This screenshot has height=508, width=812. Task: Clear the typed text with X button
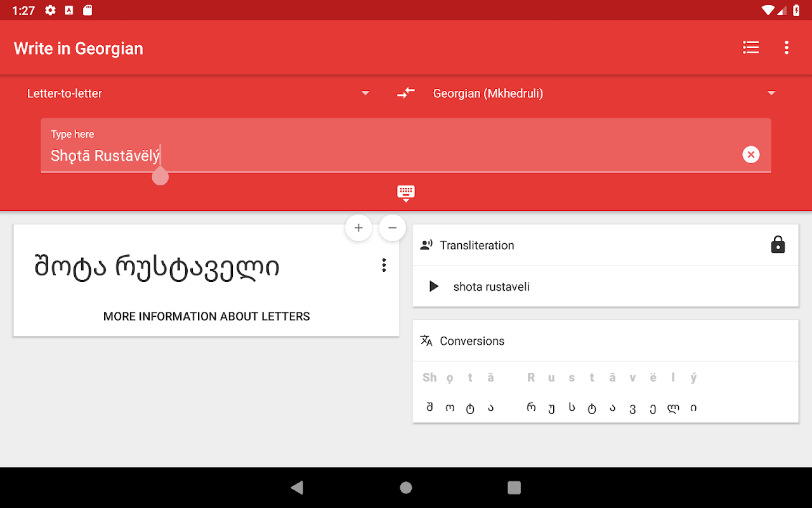[751, 154]
